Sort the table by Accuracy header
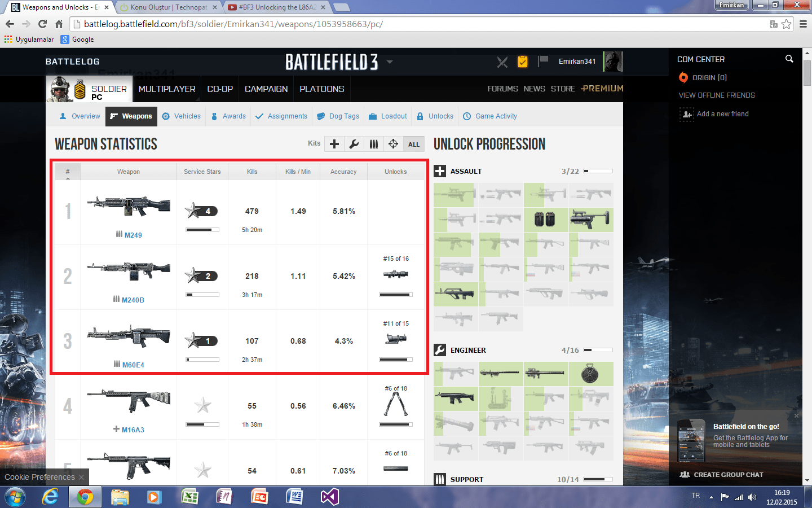 343,172
